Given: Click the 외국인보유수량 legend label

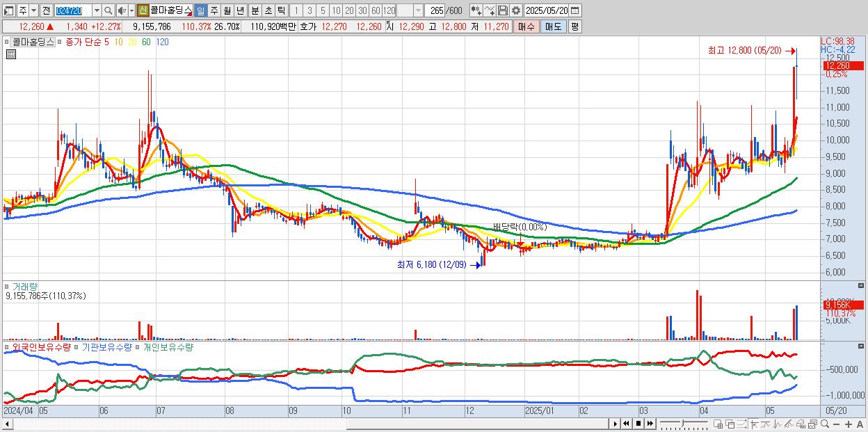Looking at the screenshot, I should click(x=41, y=346).
